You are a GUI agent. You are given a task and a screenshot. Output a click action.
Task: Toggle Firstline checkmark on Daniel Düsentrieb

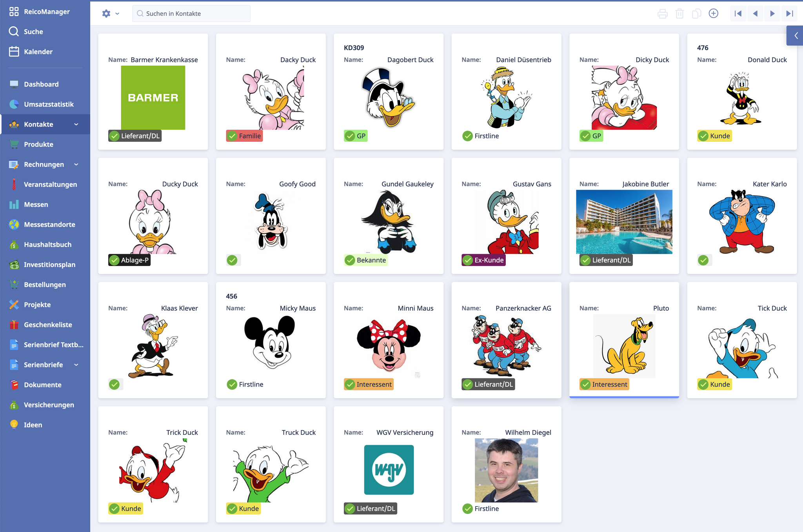(x=468, y=136)
